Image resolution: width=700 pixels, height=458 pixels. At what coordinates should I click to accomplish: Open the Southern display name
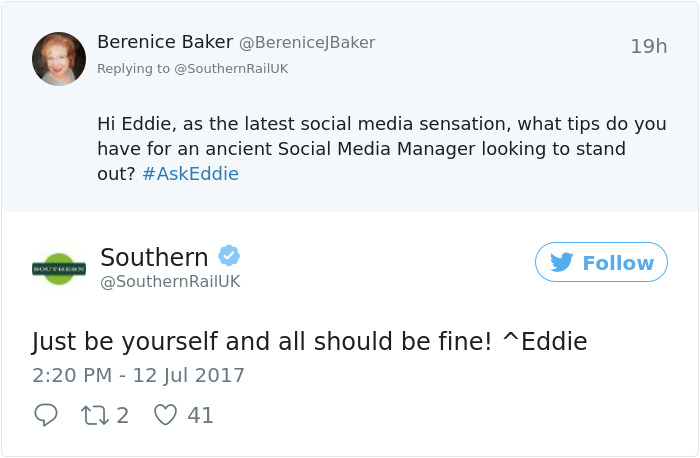click(154, 257)
